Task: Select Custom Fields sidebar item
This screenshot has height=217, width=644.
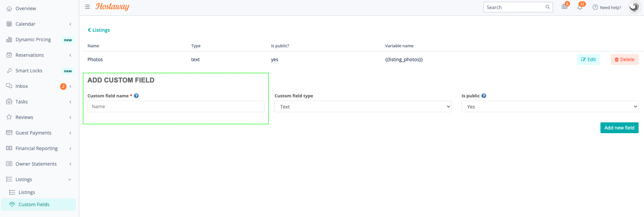Action: click(x=34, y=204)
